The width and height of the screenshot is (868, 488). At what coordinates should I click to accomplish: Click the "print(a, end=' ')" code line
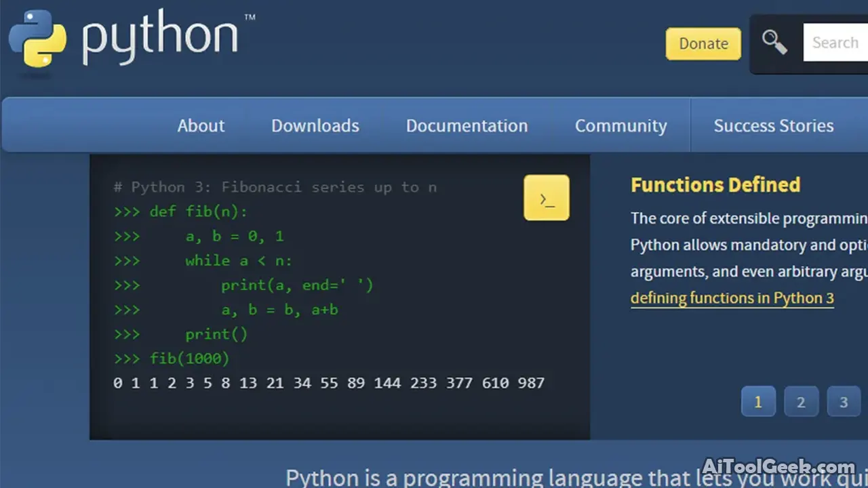click(x=297, y=285)
